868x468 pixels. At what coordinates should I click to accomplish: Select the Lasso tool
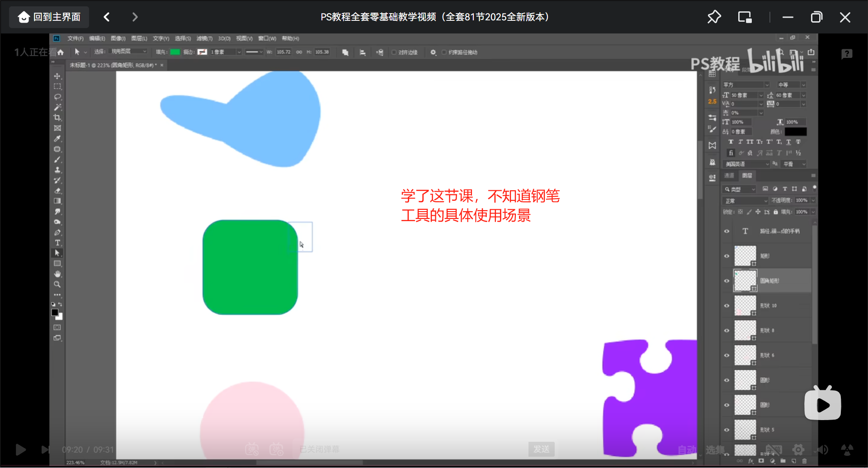(x=57, y=97)
